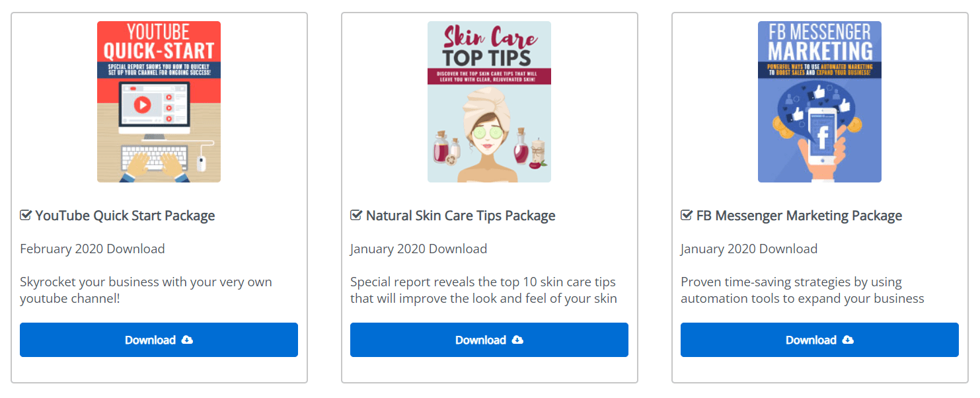This screenshot has height=398, width=980.
Task: Open the FB Messenger Marketing cover image
Action: point(819,101)
